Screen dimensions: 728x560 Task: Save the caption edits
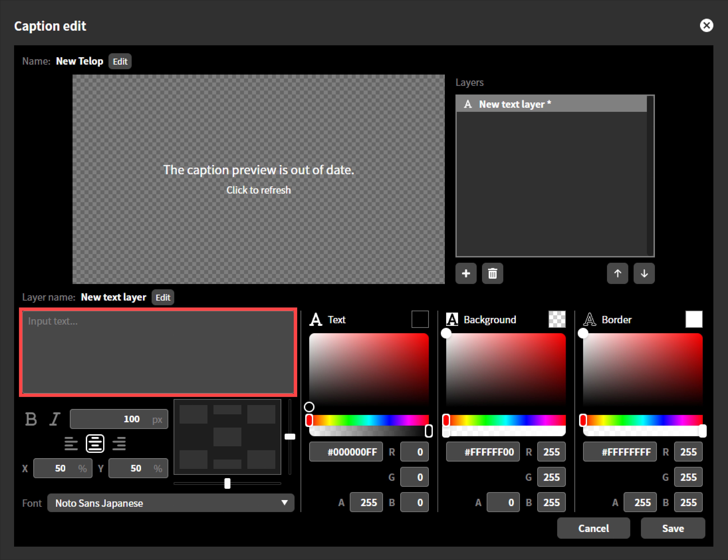pos(673,528)
